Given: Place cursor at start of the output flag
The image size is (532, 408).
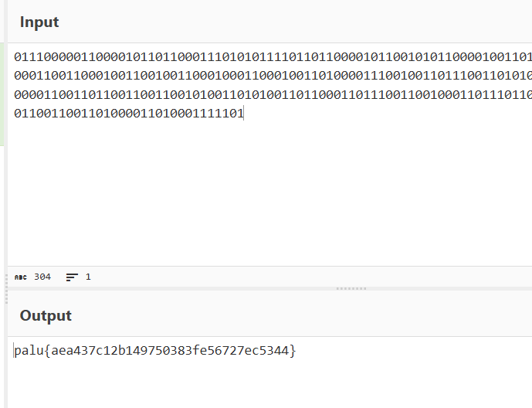Looking at the screenshot, I should [14, 351].
